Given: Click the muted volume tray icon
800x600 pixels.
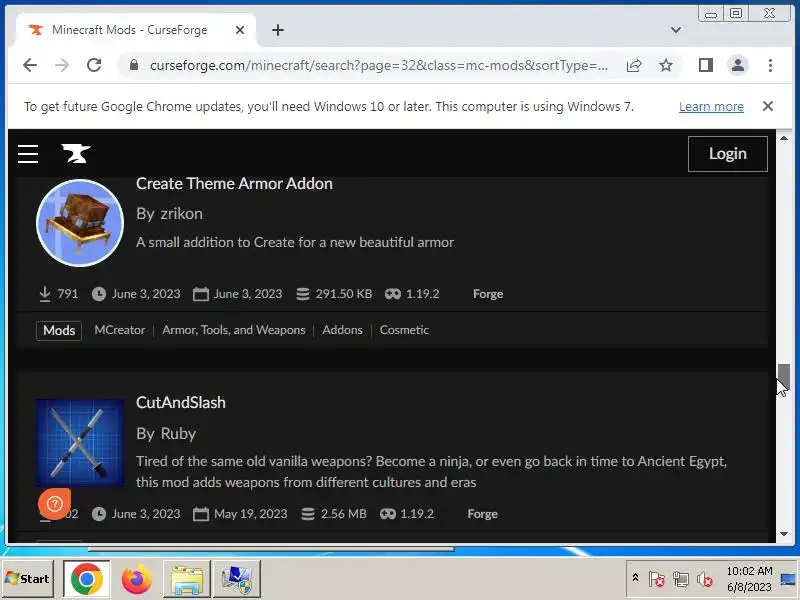Looking at the screenshot, I should coord(705,579).
